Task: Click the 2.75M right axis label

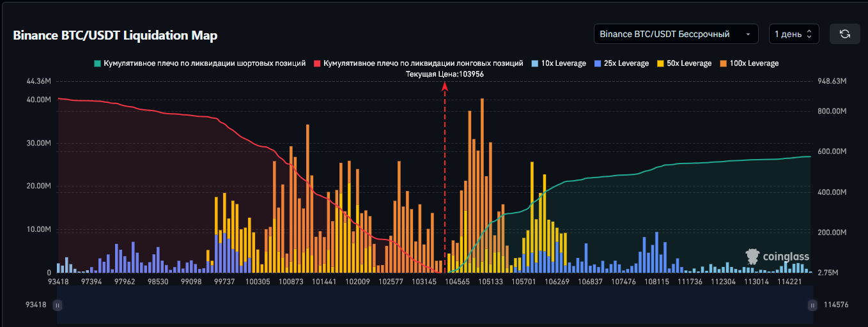Action: click(x=828, y=273)
